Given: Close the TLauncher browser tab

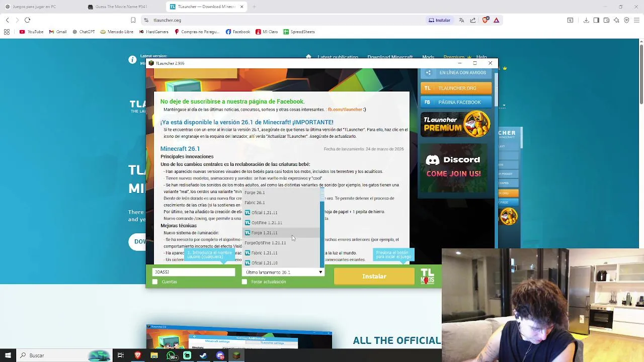Looking at the screenshot, I should (242, 7).
